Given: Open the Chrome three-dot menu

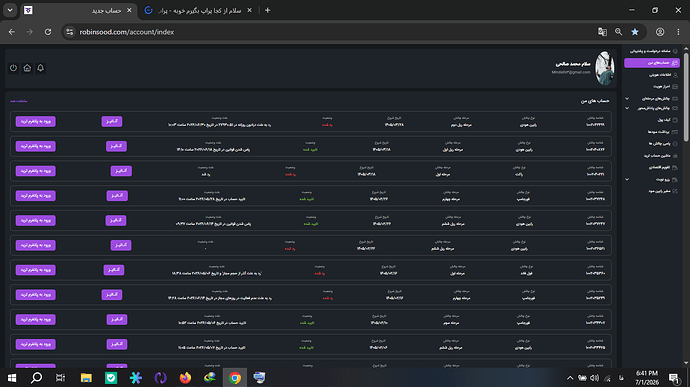Looking at the screenshot, I should point(678,32).
